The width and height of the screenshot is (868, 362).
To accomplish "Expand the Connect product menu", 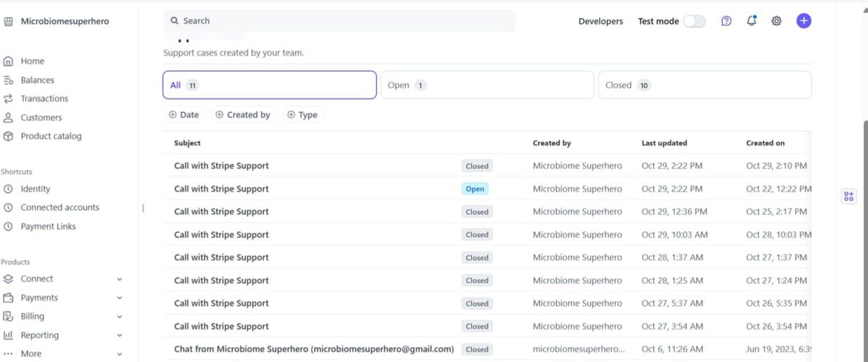I will point(119,279).
